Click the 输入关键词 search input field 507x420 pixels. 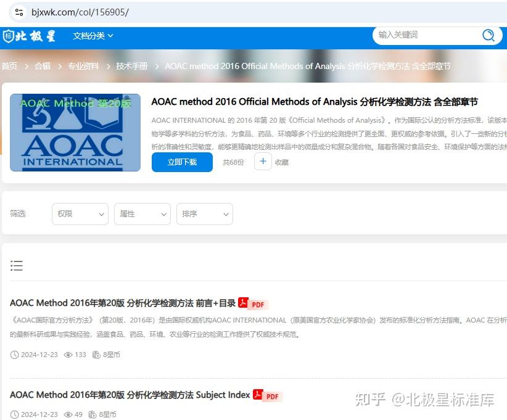(x=432, y=36)
